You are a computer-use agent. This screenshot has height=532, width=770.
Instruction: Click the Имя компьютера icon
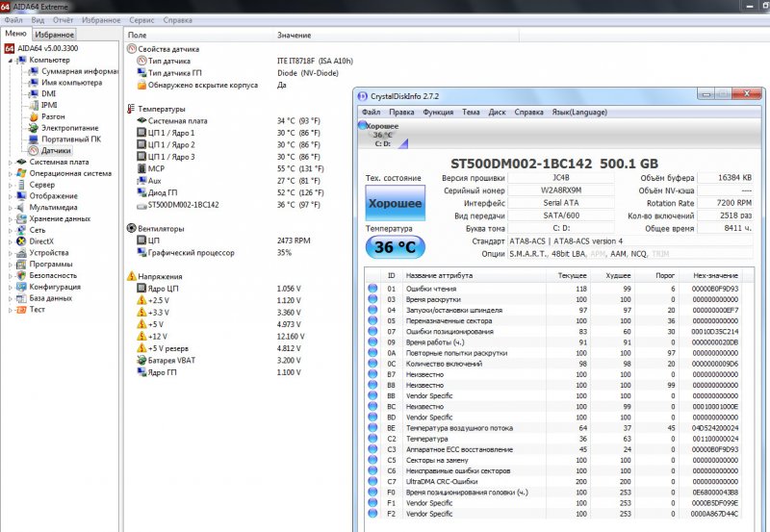tap(34, 83)
